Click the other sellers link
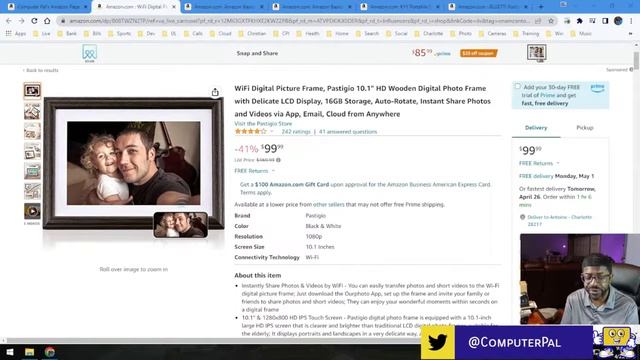Screen dimensions: 640x360 (329, 204)
